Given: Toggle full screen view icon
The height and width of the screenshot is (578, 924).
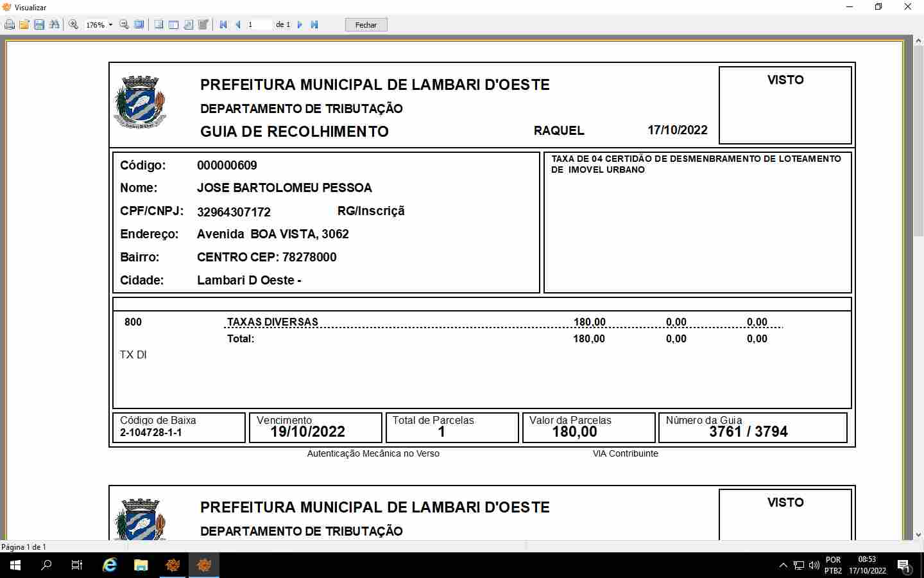Looking at the screenshot, I should click(x=139, y=25).
